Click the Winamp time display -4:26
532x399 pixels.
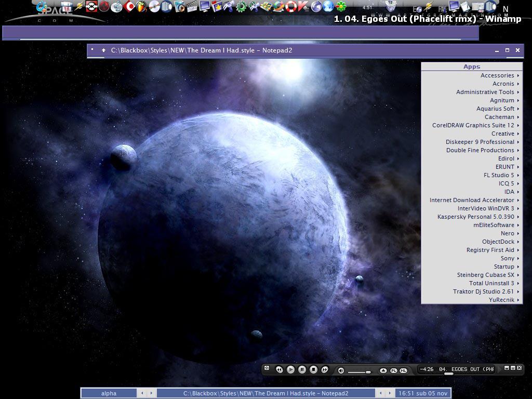point(427,369)
